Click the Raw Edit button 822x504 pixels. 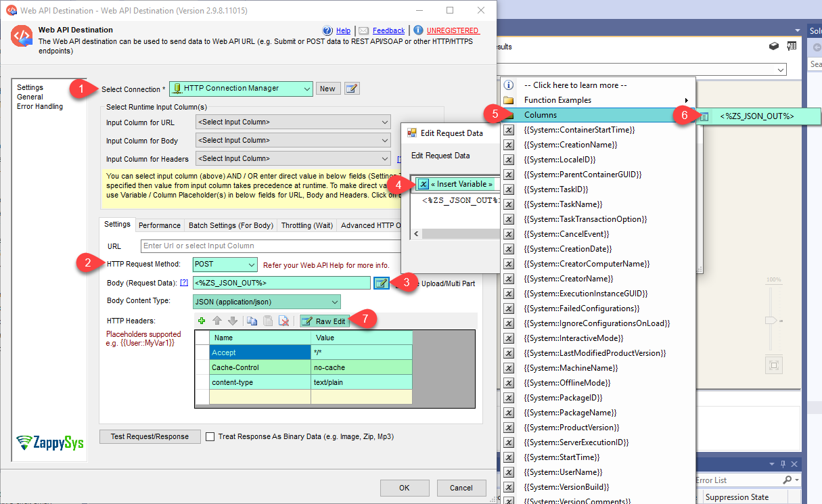pyautogui.click(x=325, y=321)
